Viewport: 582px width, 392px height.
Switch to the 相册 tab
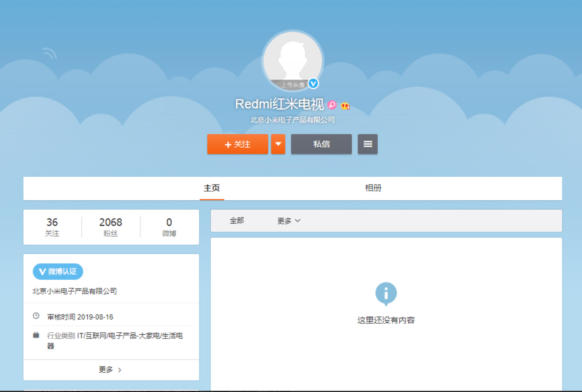click(373, 188)
